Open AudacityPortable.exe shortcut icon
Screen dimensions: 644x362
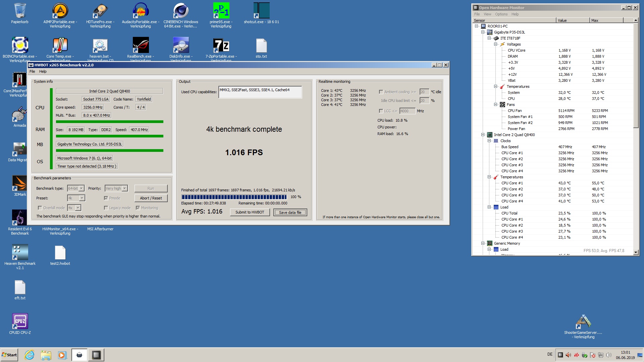(x=141, y=11)
